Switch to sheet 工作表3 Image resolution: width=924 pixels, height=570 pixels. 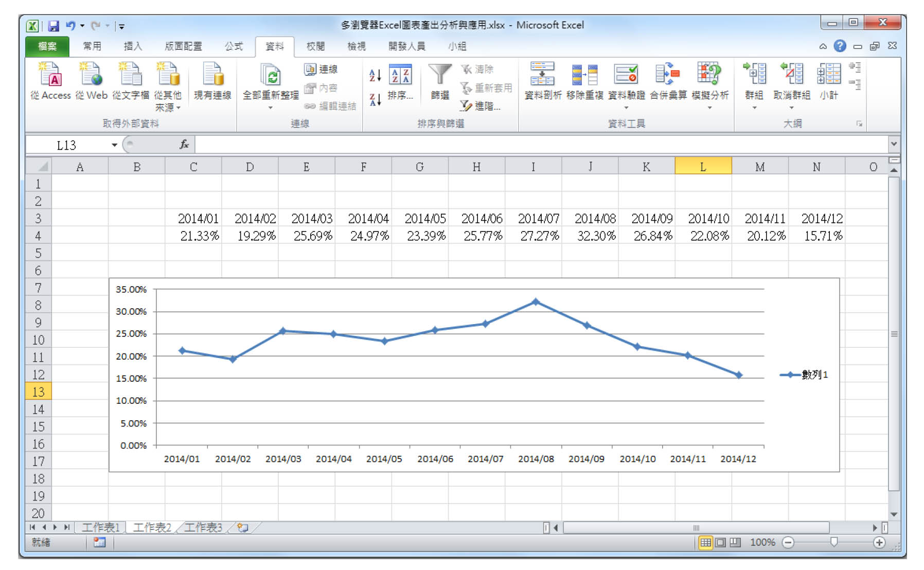point(203,527)
